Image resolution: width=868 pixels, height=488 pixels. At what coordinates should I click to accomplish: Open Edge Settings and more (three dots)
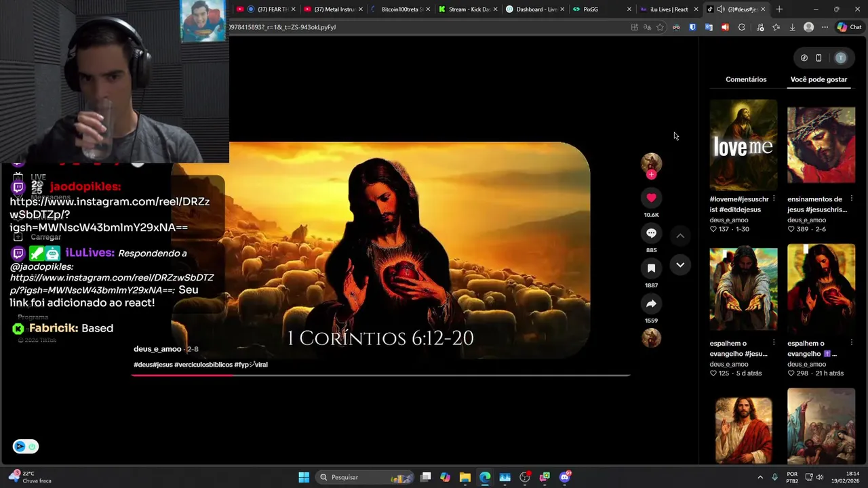coord(825,27)
